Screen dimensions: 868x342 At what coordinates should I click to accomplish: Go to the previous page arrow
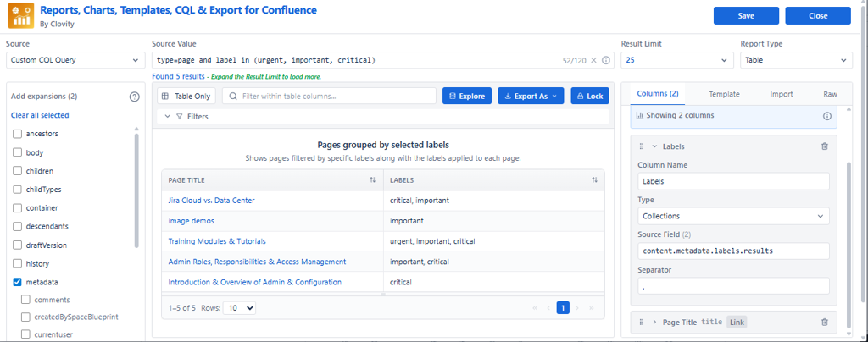548,308
